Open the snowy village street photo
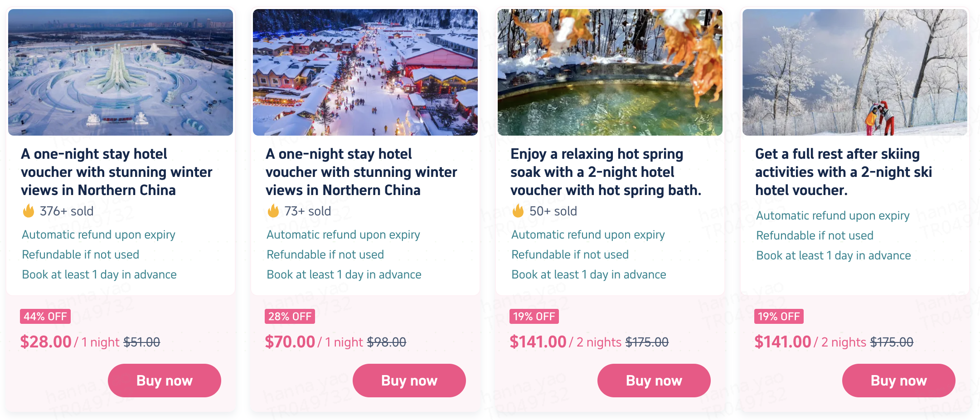The width and height of the screenshot is (980, 420). tap(365, 72)
